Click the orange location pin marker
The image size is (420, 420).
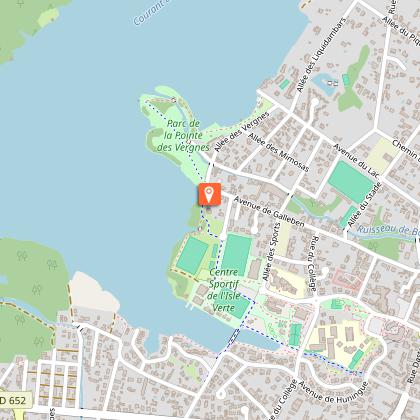point(210,194)
